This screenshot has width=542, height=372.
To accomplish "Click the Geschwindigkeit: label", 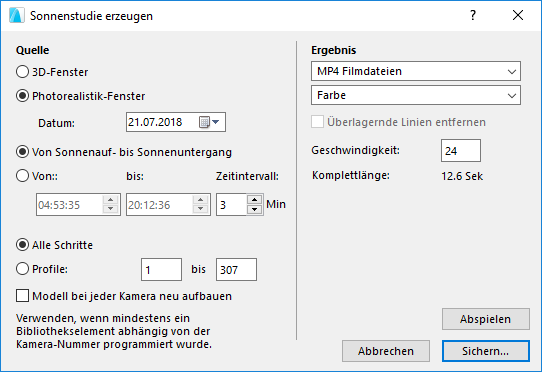I will (x=355, y=150).
